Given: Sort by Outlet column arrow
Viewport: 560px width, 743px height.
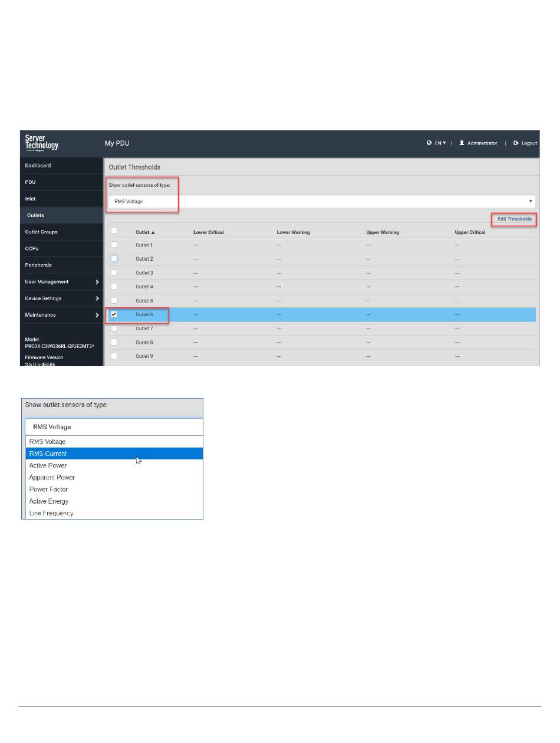Looking at the screenshot, I should pos(153,232).
